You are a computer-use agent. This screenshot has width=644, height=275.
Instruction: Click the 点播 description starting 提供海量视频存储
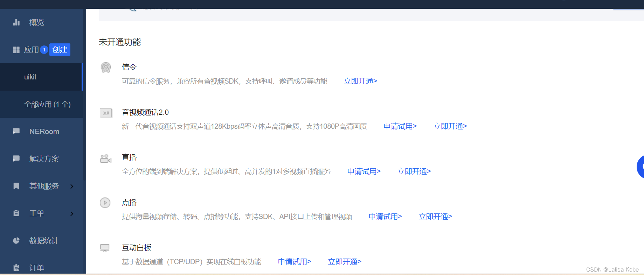click(x=237, y=217)
